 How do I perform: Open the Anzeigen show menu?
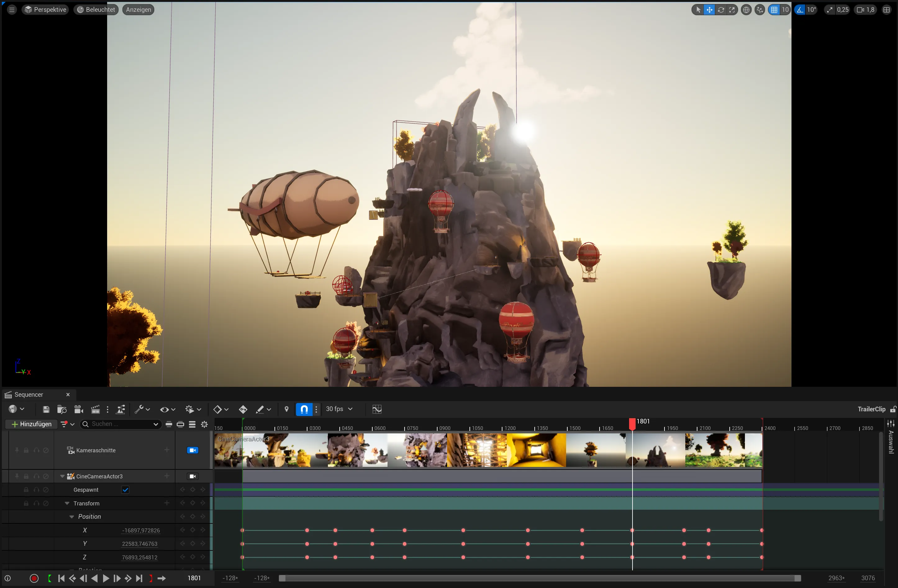(x=138, y=10)
